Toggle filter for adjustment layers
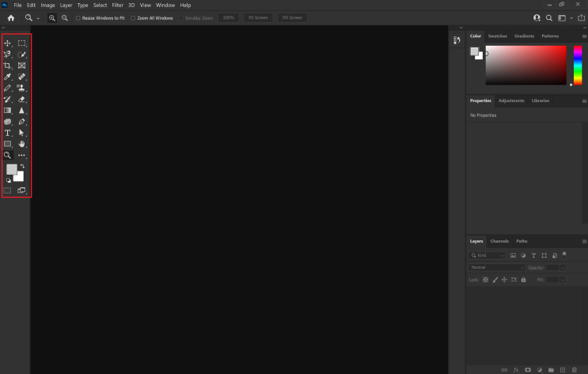This screenshot has width=588, height=374. 523,255
